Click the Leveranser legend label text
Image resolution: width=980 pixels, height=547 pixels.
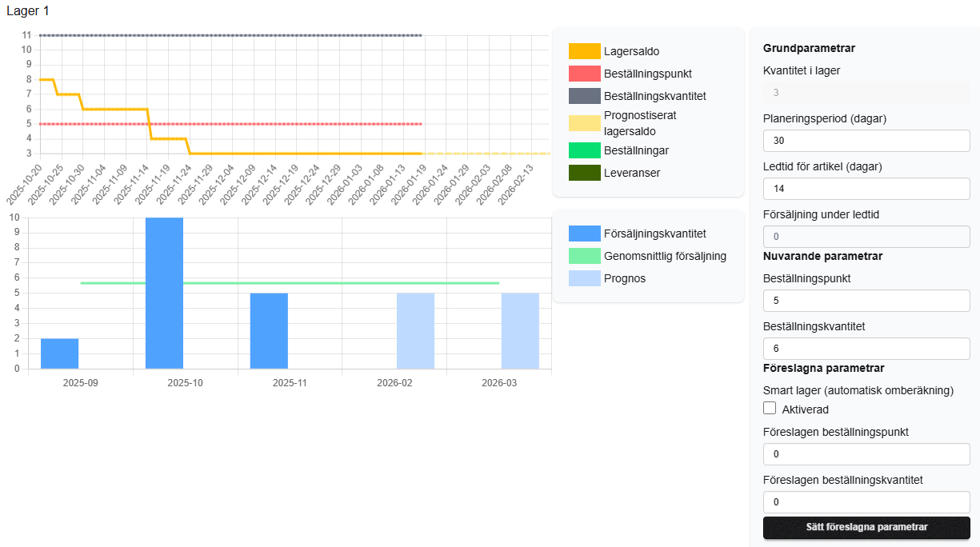(x=632, y=173)
